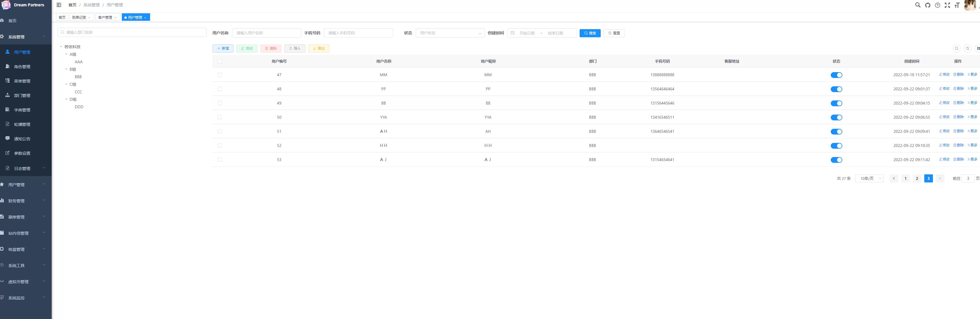
Task: Click the 新增 add user button
Action: (x=223, y=48)
